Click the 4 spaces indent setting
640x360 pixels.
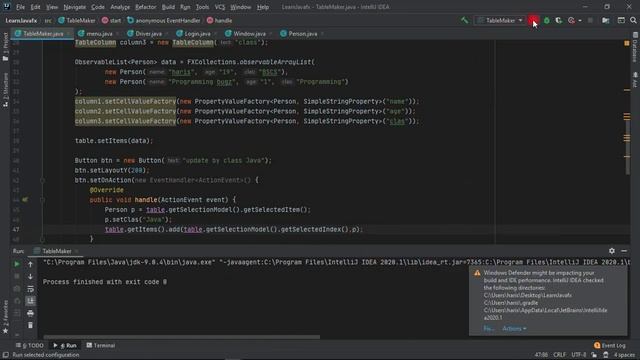coord(624,355)
